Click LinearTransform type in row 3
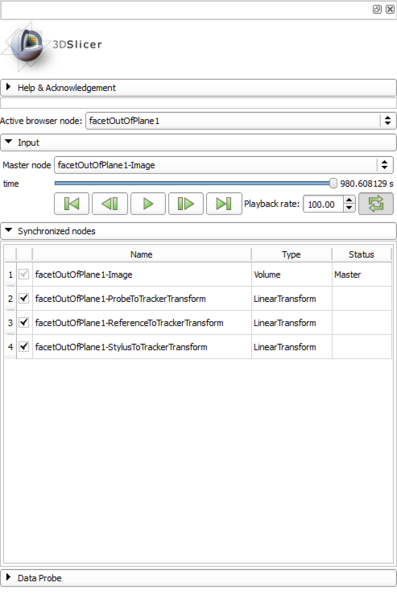The height and width of the screenshot is (599, 397). 292,323
